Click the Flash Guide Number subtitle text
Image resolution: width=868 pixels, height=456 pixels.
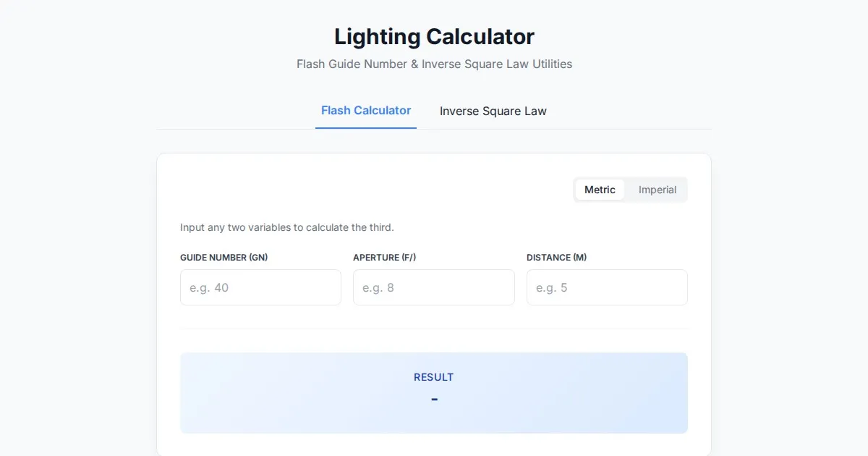(x=434, y=64)
